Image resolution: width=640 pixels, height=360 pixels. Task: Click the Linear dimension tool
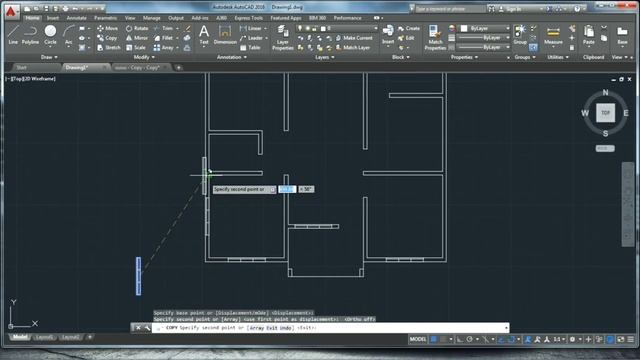pyautogui.click(x=251, y=28)
